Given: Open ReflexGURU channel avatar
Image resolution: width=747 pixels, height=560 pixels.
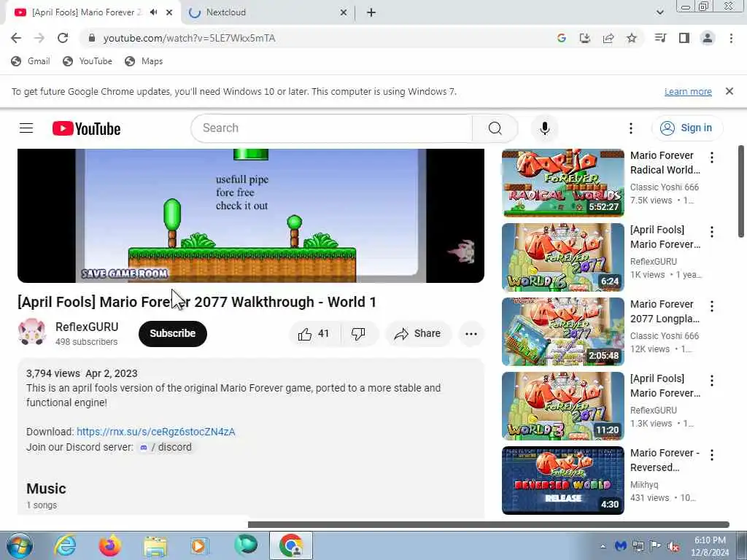Looking at the screenshot, I should click(32, 332).
